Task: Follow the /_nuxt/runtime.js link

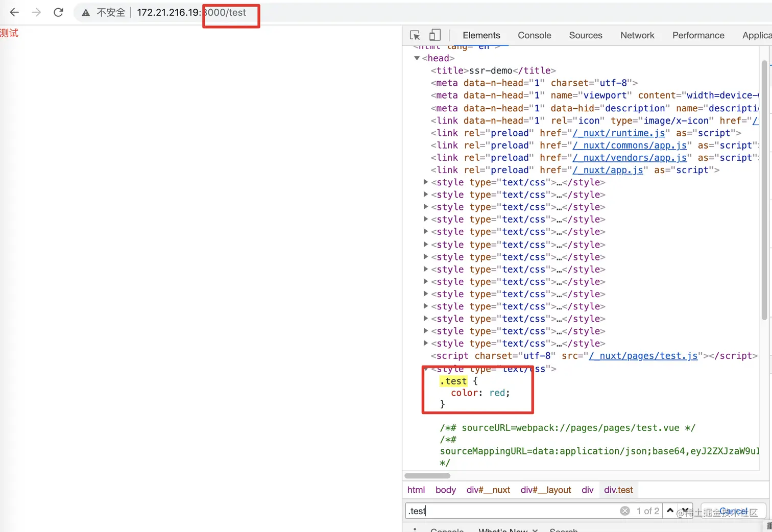Action: click(619, 133)
